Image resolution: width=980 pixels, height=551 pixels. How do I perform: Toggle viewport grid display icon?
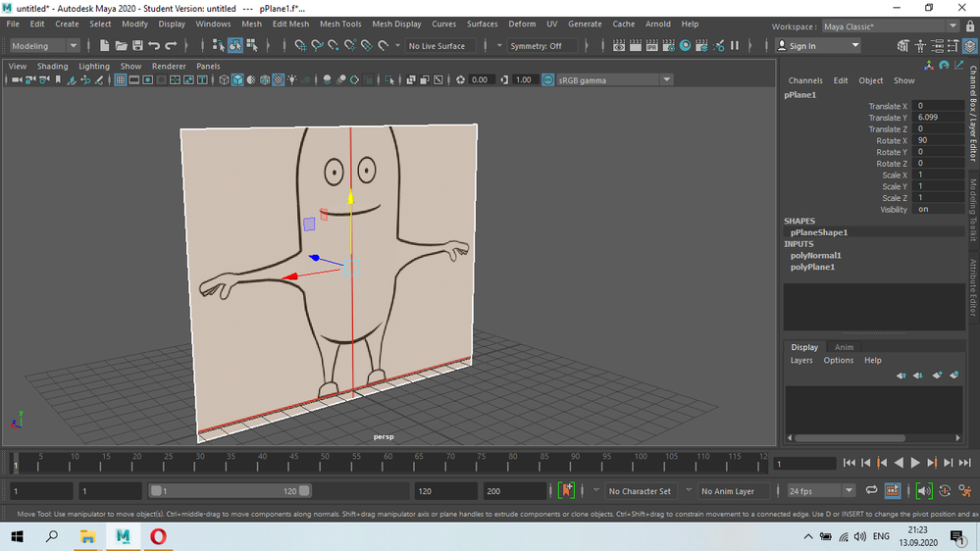120,80
